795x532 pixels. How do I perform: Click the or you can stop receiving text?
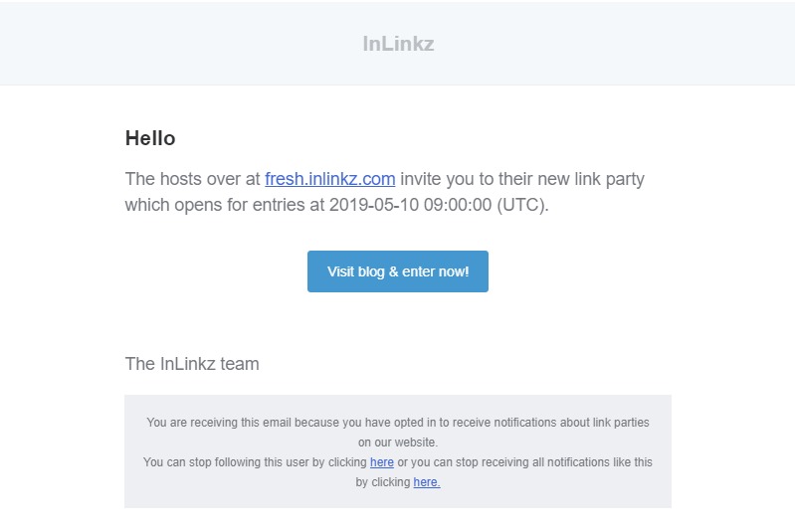tap(453, 462)
